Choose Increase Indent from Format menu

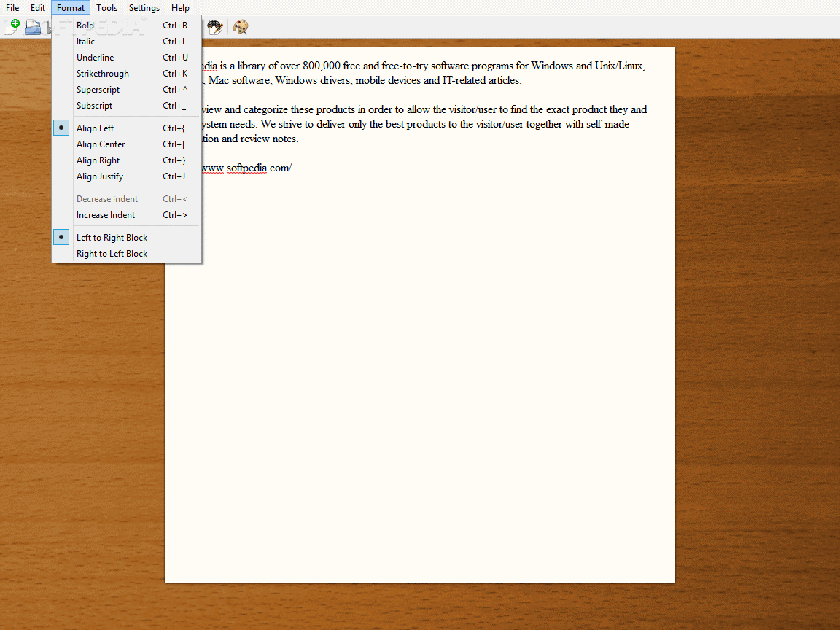point(106,214)
